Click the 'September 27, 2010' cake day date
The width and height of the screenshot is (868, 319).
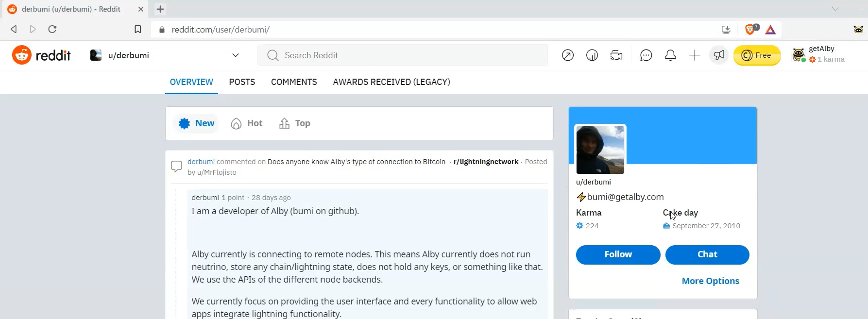tap(706, 226)
